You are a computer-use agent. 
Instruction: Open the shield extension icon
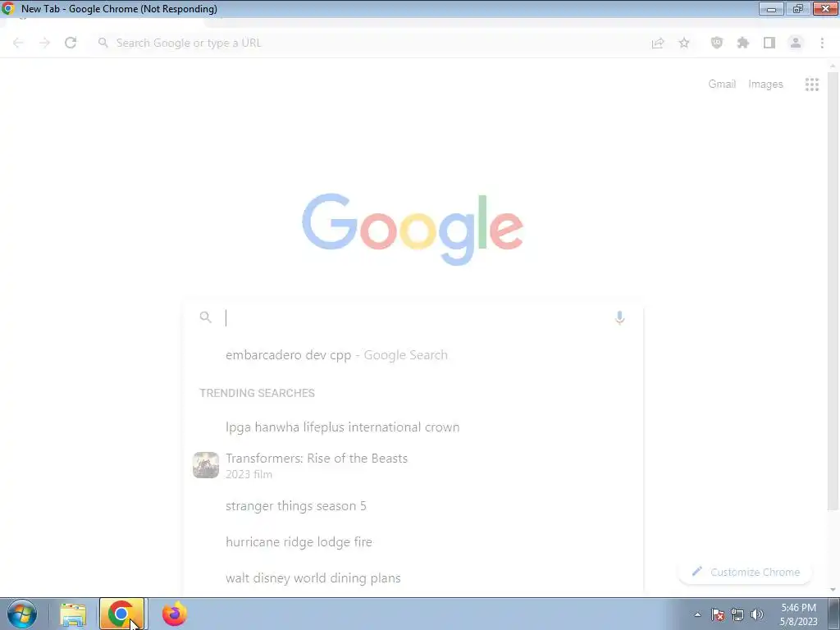click(716, 43)
